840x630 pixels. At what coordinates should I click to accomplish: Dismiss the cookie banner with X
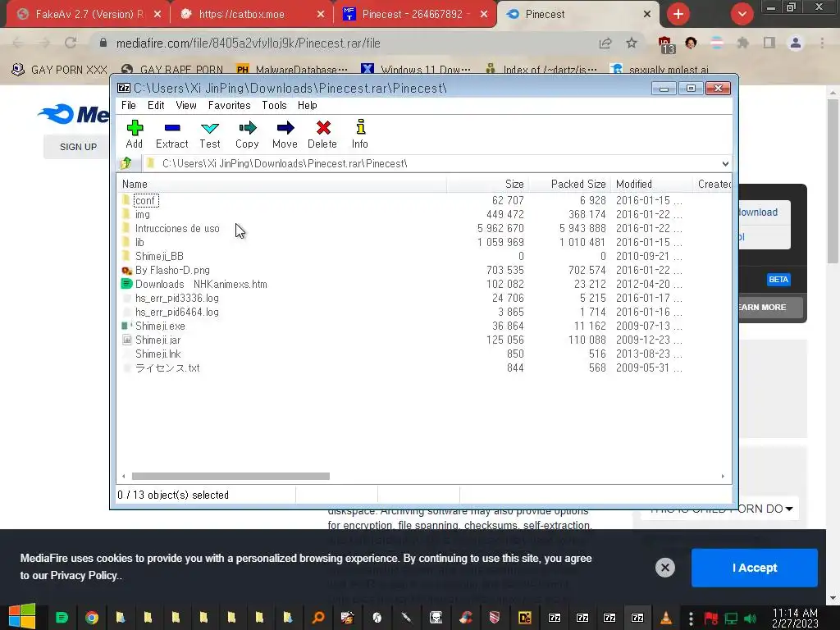coord(664,568)
